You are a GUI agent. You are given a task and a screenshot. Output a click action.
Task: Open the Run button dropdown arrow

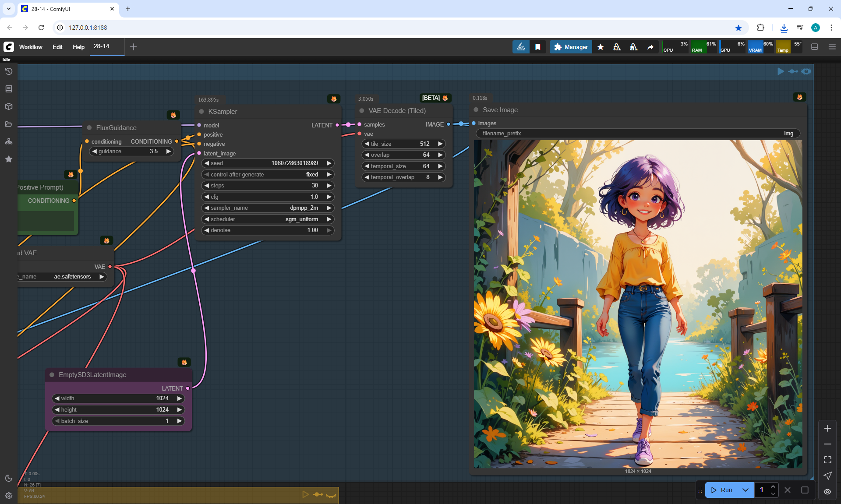[745, 490]
